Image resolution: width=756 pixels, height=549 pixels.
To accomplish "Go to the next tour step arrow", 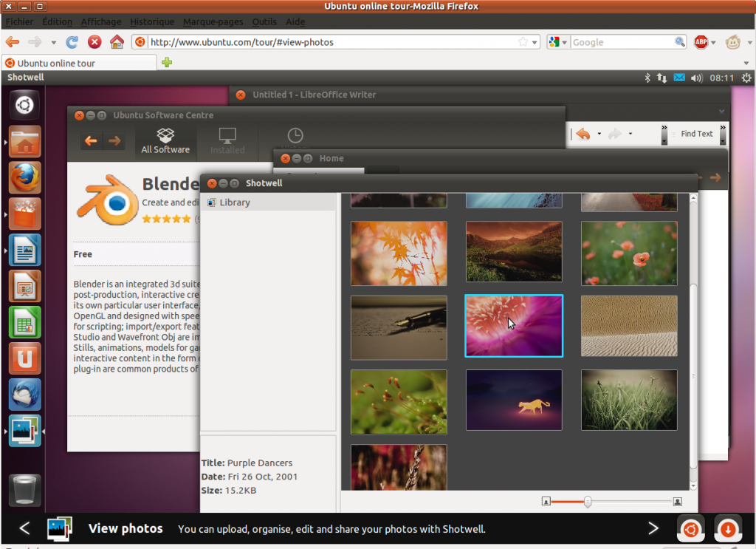I will [653, 528].
